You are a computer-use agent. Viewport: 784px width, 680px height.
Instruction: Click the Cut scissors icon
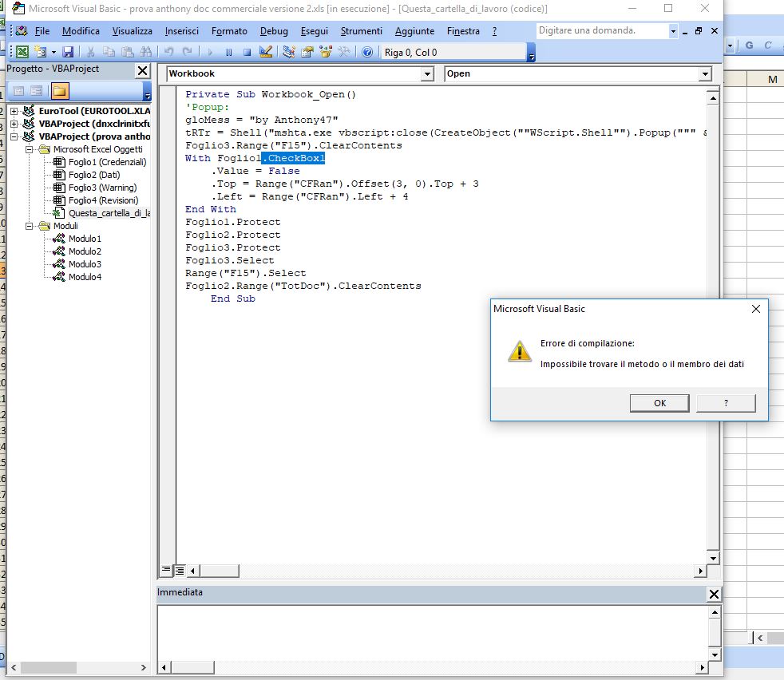[90, 52]
